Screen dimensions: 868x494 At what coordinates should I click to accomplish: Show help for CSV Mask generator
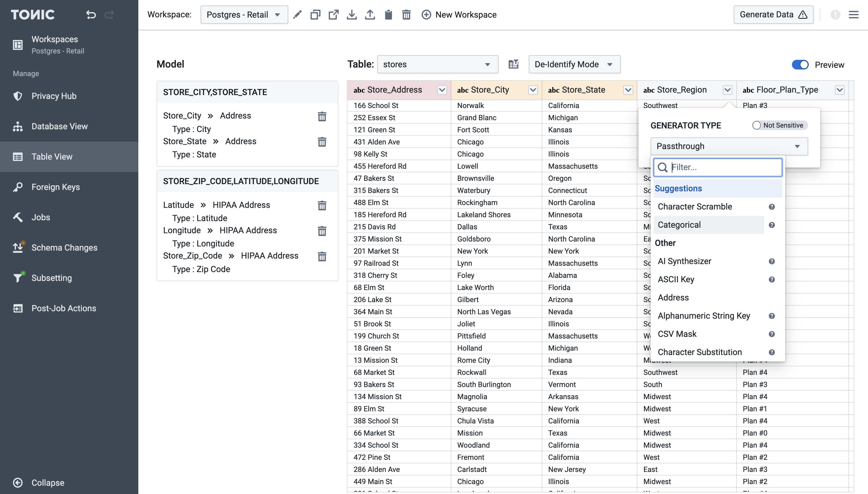(x=772, y=334)
